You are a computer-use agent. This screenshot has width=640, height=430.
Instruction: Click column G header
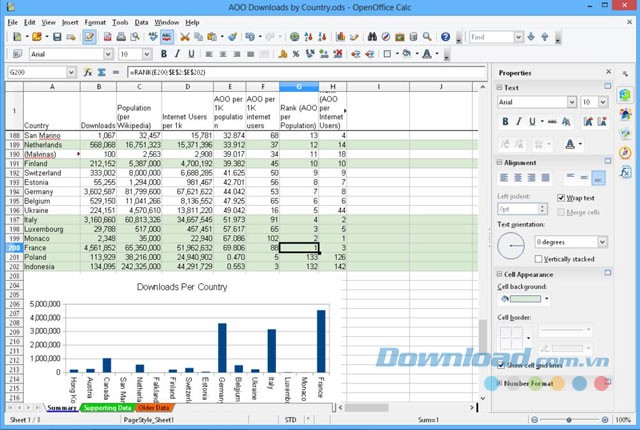[x=299, y=86]
